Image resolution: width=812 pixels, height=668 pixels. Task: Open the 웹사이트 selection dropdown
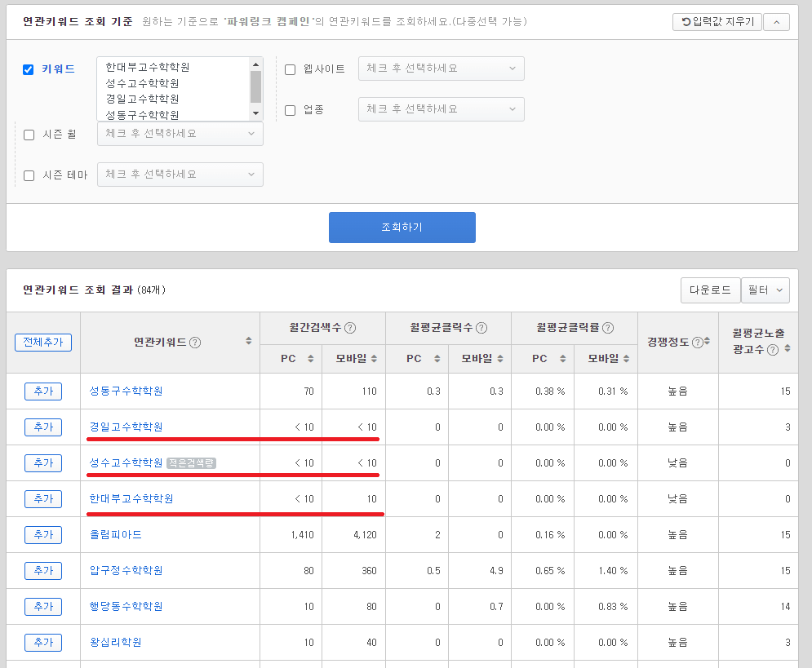pyautogui.click(x=441, y=69)
